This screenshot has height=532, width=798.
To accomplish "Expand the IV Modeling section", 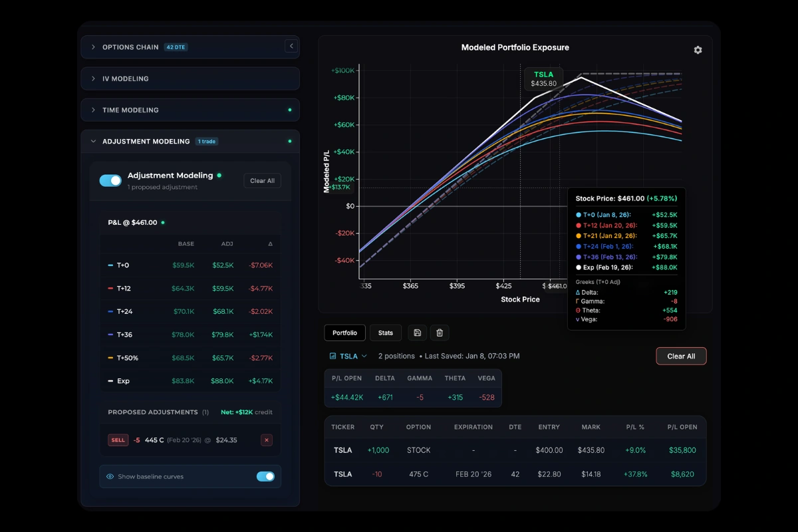I will [125, 78].
